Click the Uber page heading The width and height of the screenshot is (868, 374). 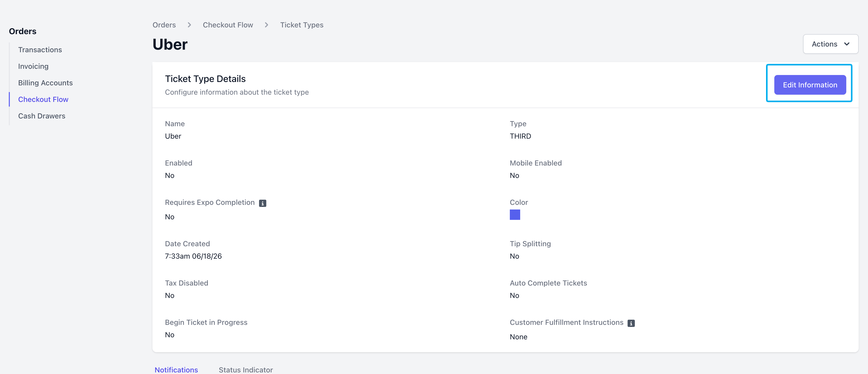[170, 44]
